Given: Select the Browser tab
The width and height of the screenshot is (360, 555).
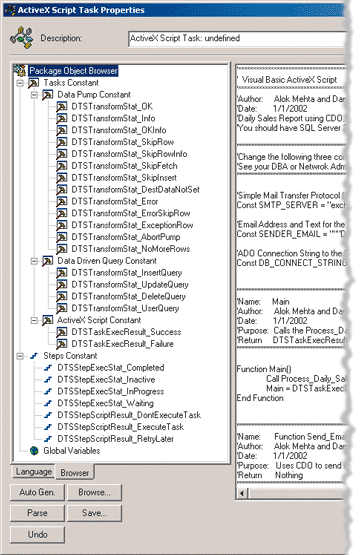Looking at the screenshot, I should [x=75, y=473].
